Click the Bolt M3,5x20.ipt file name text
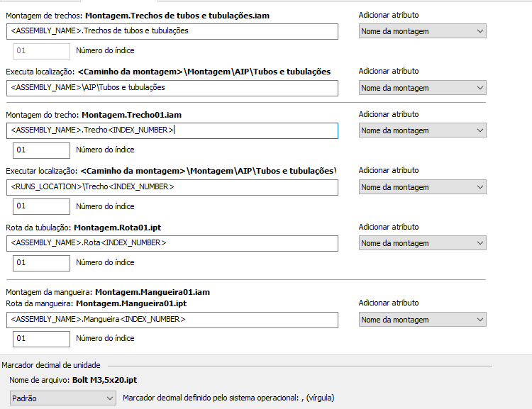 (104, 381)
